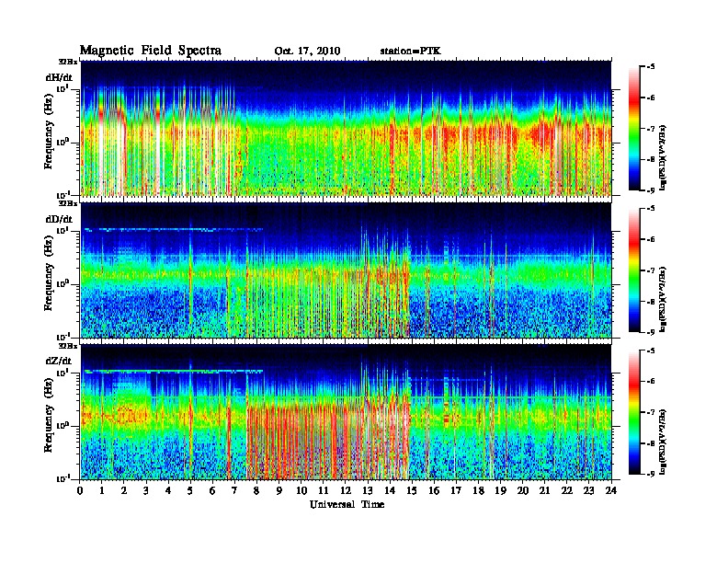728x563 pixels.
Task: Click the 10¹ frequency tick of dZ/dt panel
Action: click(x=63, y=373)
